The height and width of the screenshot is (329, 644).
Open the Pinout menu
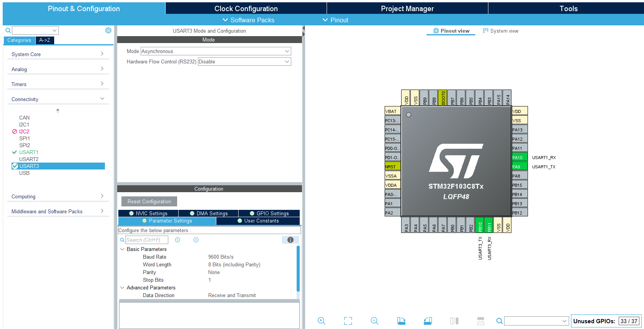tap(335, 20)
